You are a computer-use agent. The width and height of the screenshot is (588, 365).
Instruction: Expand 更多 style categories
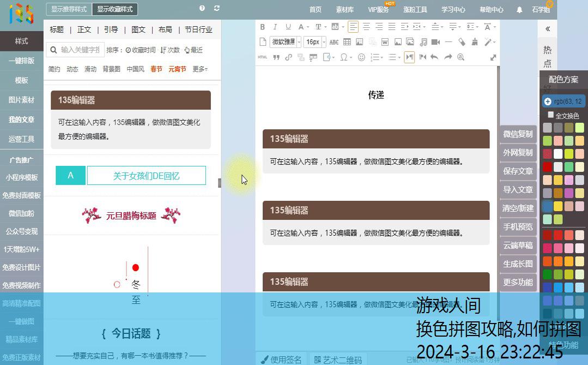click(x=200, y=69)
